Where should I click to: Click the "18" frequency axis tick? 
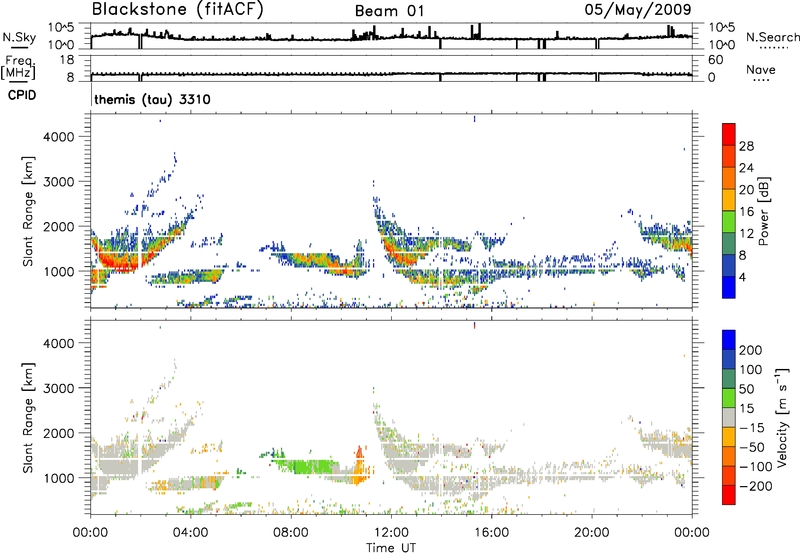67,59
